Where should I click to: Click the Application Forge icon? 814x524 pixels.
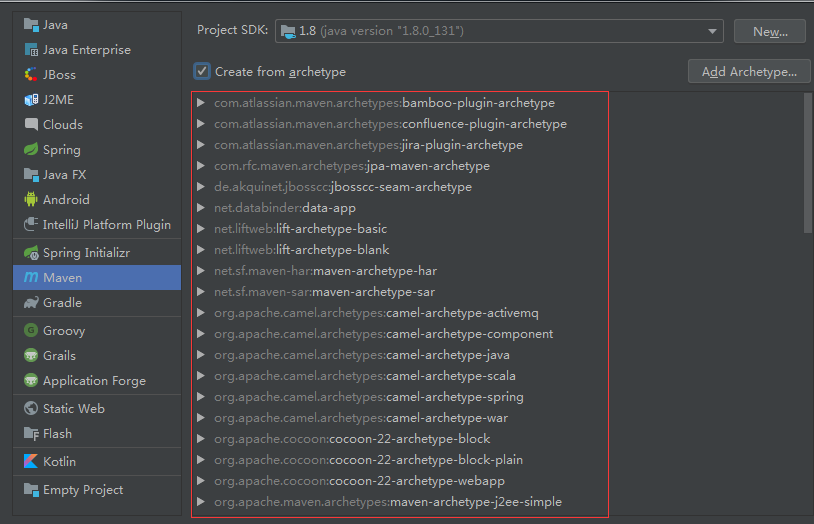coord(31,380)
